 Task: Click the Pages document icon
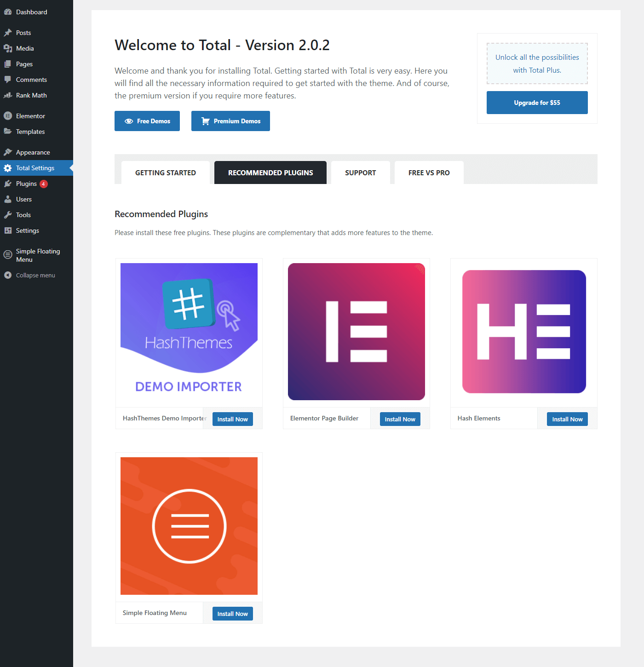tap(8, 64)
